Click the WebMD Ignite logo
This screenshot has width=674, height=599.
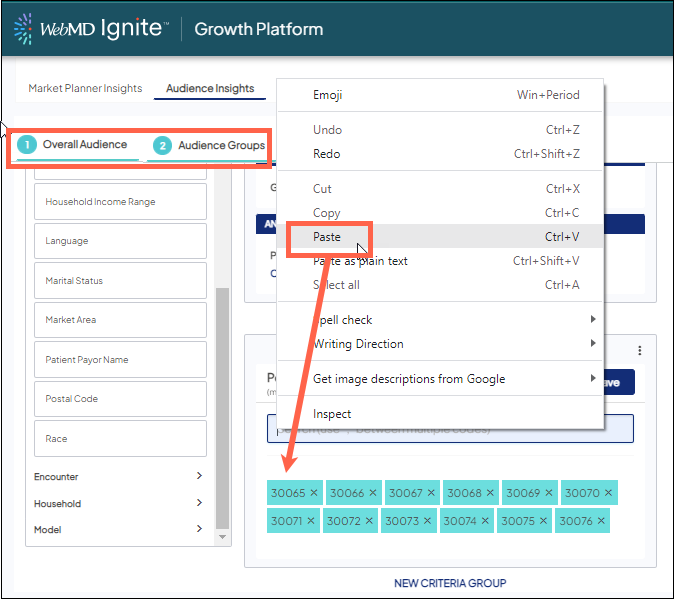[90, 29]
